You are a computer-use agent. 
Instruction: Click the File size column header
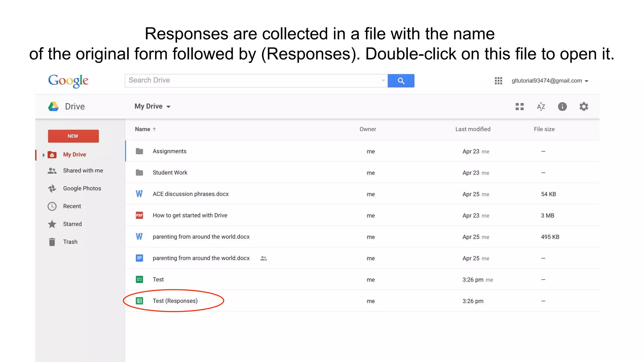544,129
